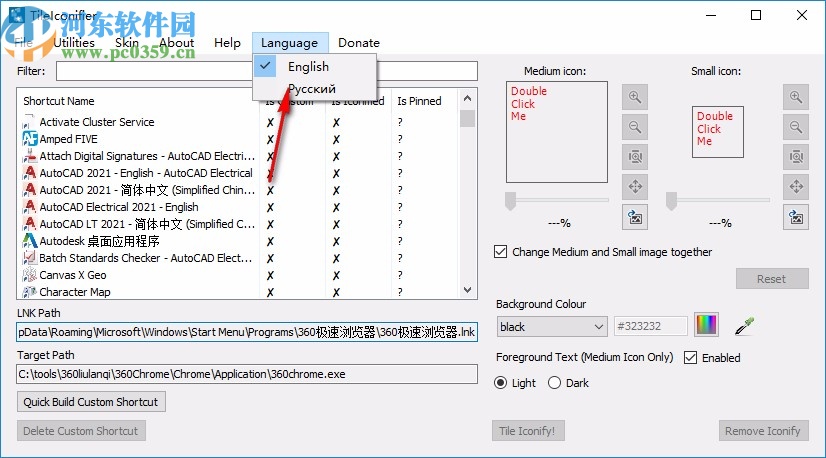Zoom out the small icon

pos(795,127)
